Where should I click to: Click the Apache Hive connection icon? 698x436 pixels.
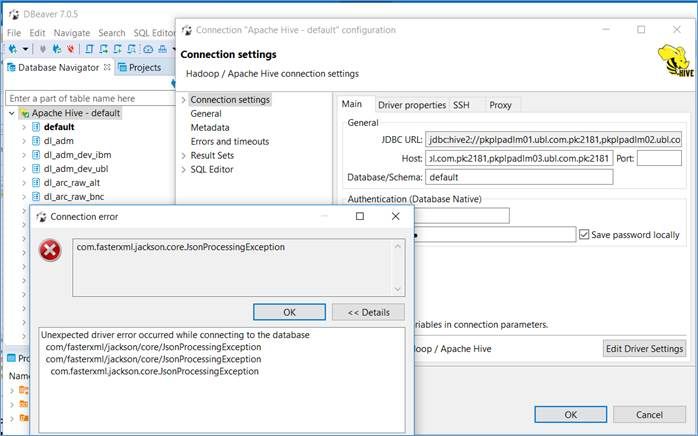pyautogui.click(x=24, y=113)
